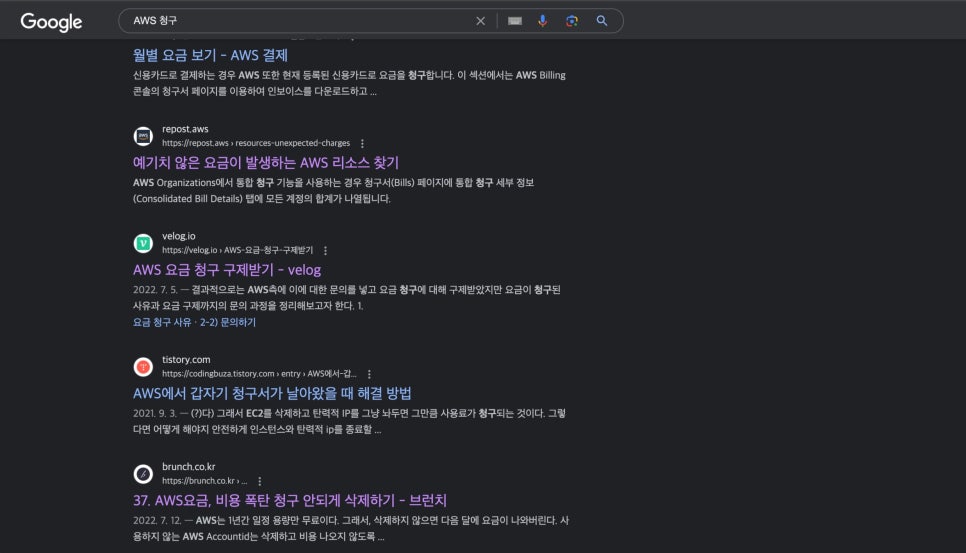This screenshot has height=553, width=966.
Task: Jump to 2-2) 문의하기 sitelink
Action: click(227, 322)
